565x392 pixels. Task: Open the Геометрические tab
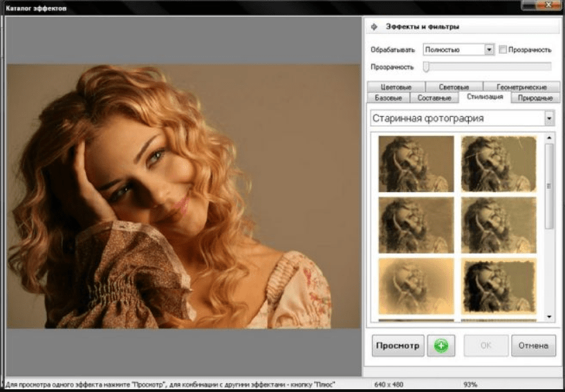[x=520, y=87]
